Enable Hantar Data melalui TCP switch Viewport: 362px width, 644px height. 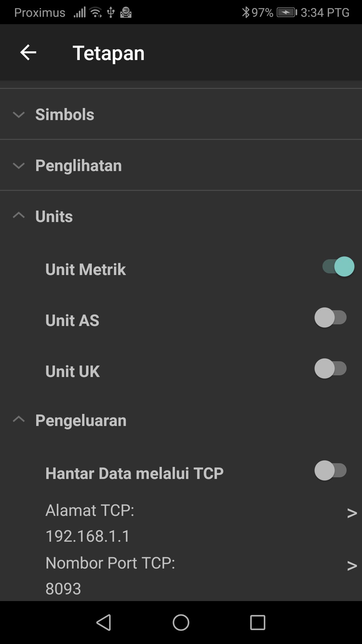coord(330,471)
